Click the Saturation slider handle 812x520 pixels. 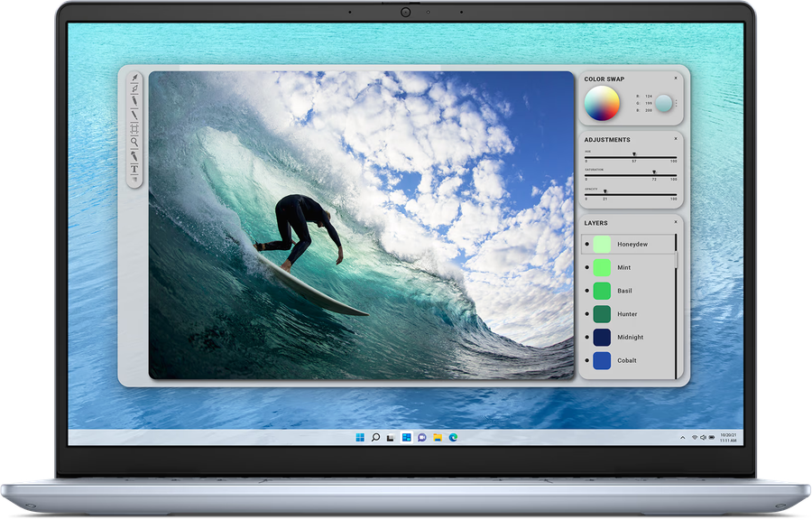(x=653, y=172)
